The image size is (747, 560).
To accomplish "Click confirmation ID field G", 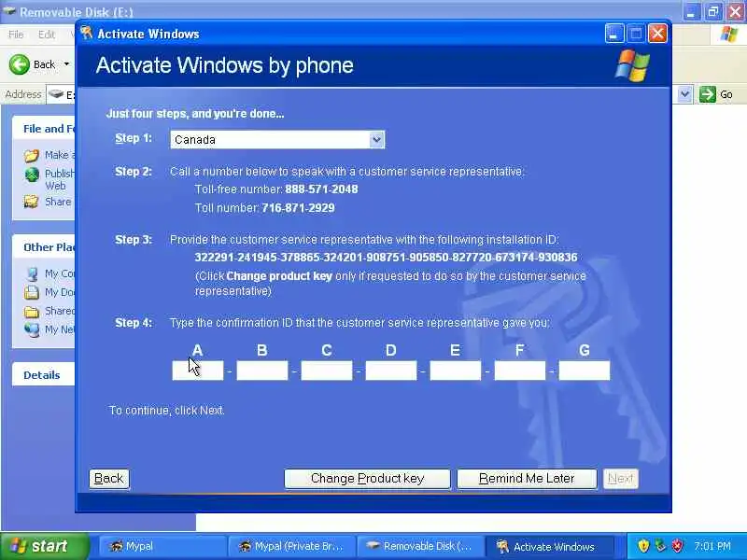I will coord(585,371).
